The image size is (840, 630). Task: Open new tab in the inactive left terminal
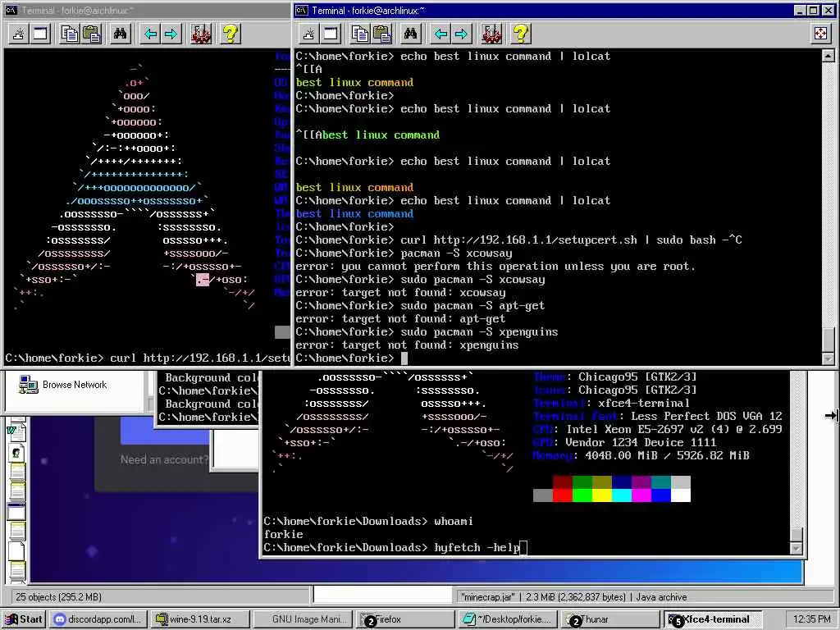click(19, 34)
